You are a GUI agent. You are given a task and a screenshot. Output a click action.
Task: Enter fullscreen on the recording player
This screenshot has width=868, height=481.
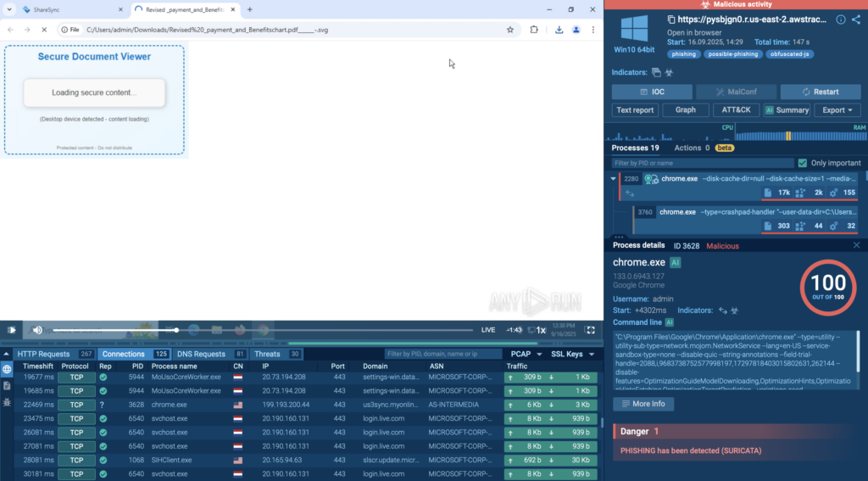click(590, 330)
